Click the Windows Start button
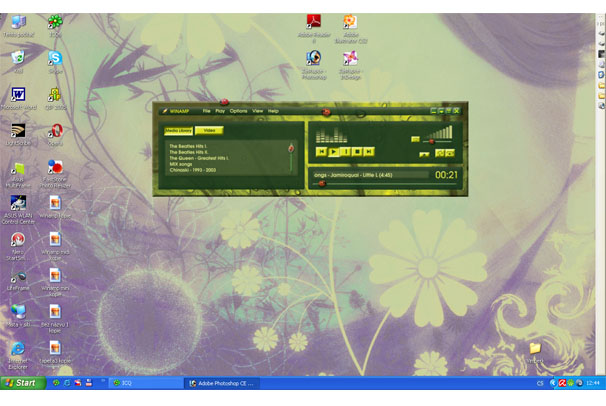 click(x=20, y=383)
